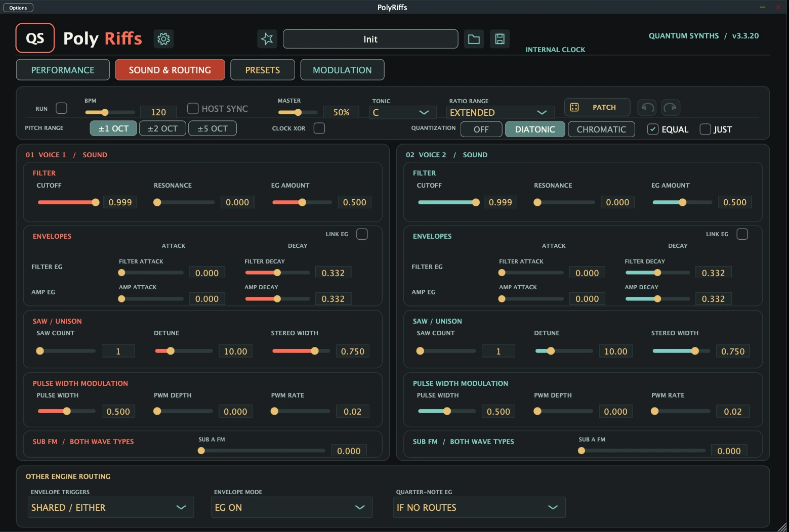Click the favorite star icon

tap(267, 39)
